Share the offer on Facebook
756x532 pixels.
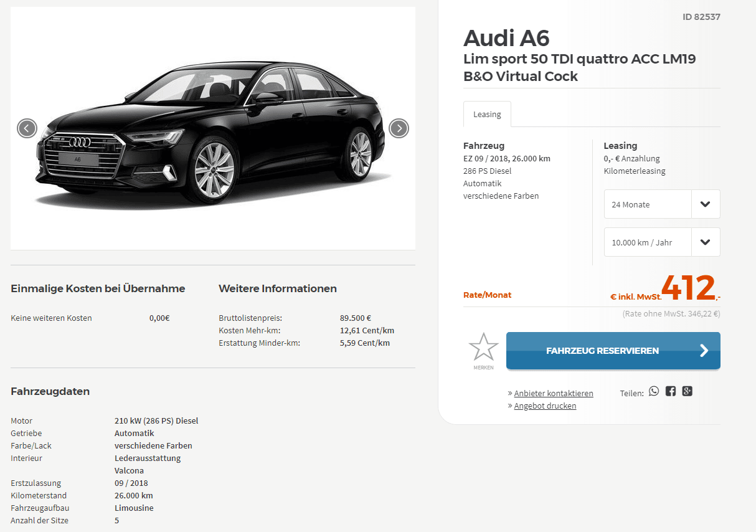click(670, 391)
